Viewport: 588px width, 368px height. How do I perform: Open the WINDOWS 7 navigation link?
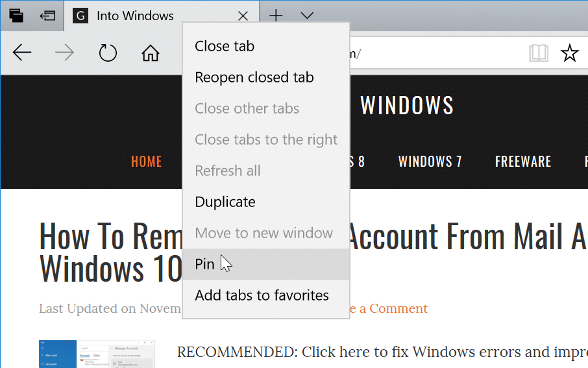click(x=430, y=162)
